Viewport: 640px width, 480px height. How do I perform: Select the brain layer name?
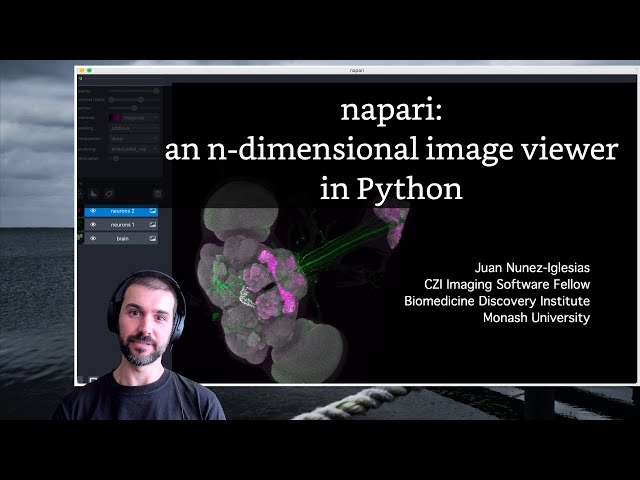(122, 238)
